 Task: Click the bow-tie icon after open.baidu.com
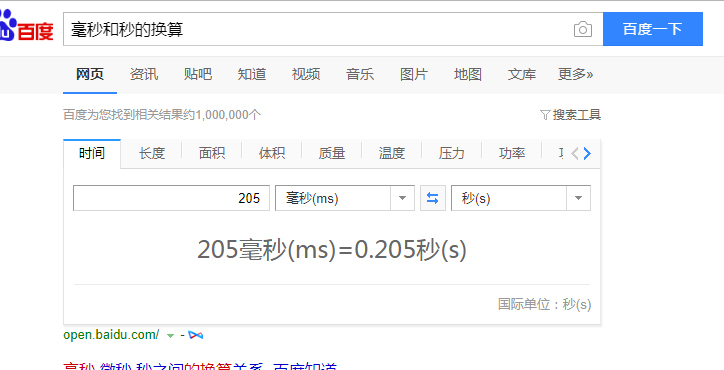tap(196, 335)
